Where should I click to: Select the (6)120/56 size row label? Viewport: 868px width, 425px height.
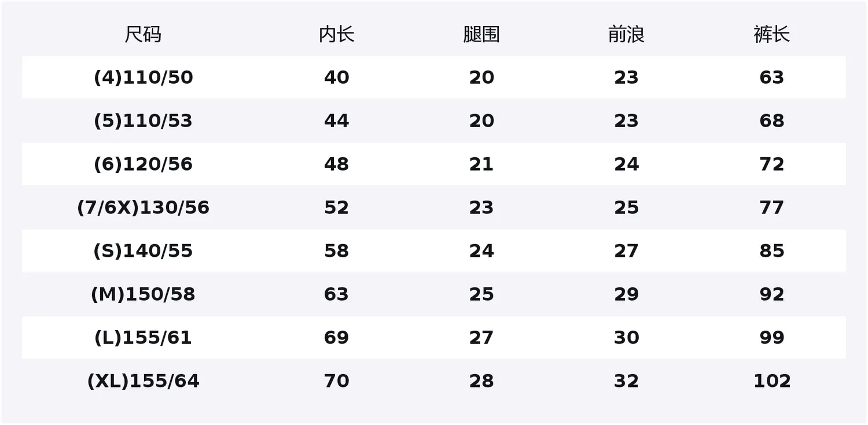point(143,164)
